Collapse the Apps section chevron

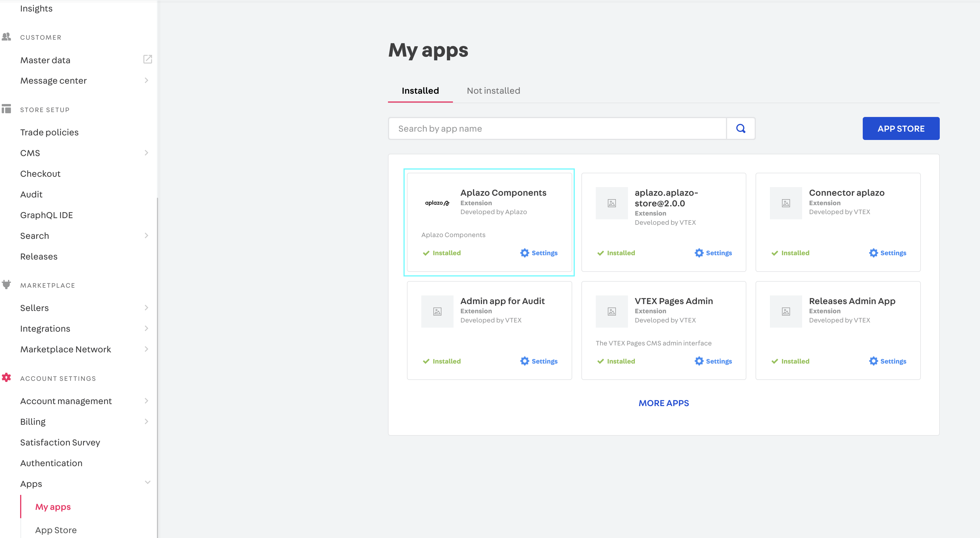[x=147, y=483]
